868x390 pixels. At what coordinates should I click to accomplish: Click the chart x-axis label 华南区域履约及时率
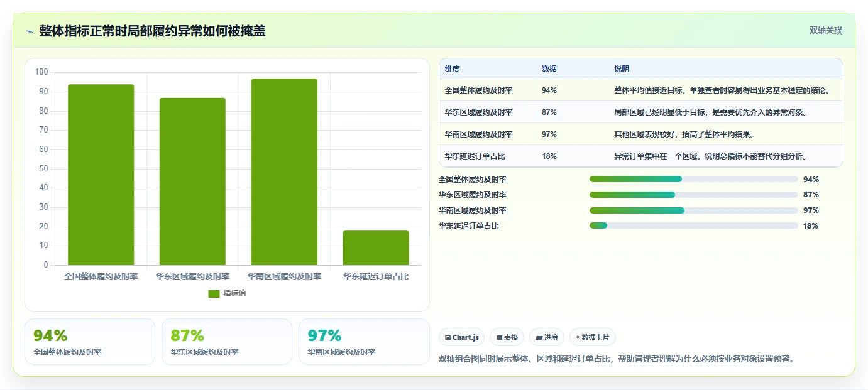[x=284, y=276]
